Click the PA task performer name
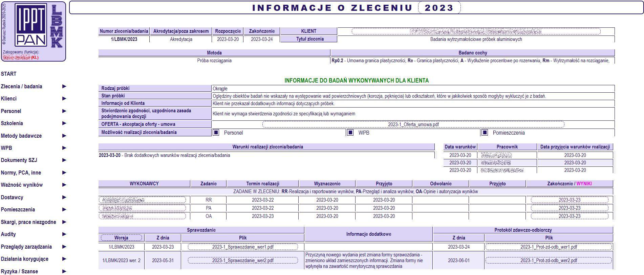 [x=142, y=208]
